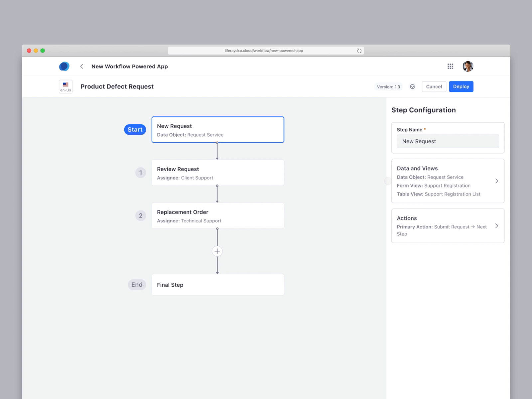Open the app launcher grid icon
The height and width of the screenshot is (399, 532).
click(450, 66)
